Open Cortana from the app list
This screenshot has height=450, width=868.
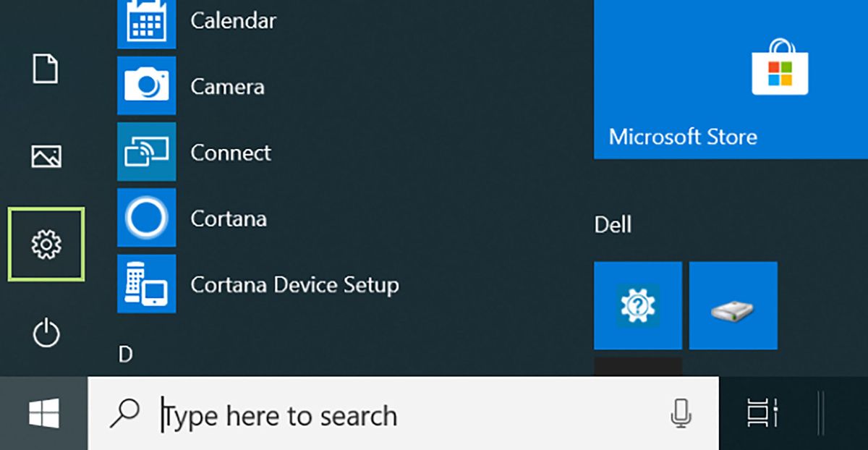tap(146, 218)
